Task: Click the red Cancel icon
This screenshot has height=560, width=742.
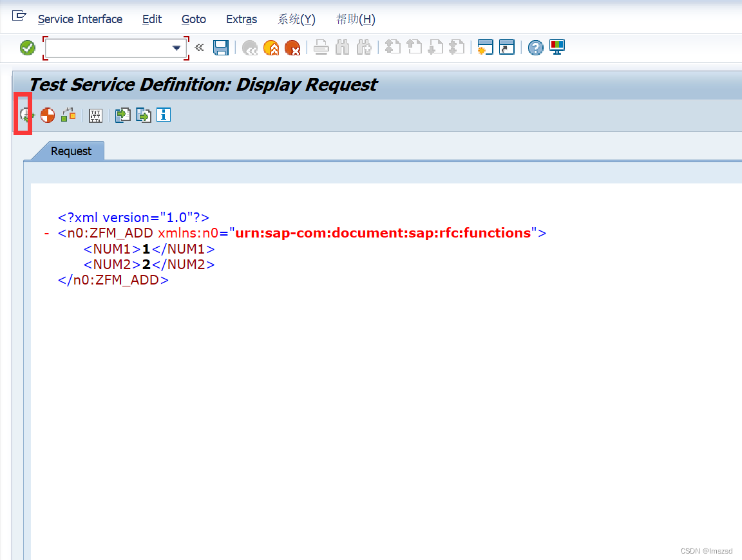Action: pos(292,48)
